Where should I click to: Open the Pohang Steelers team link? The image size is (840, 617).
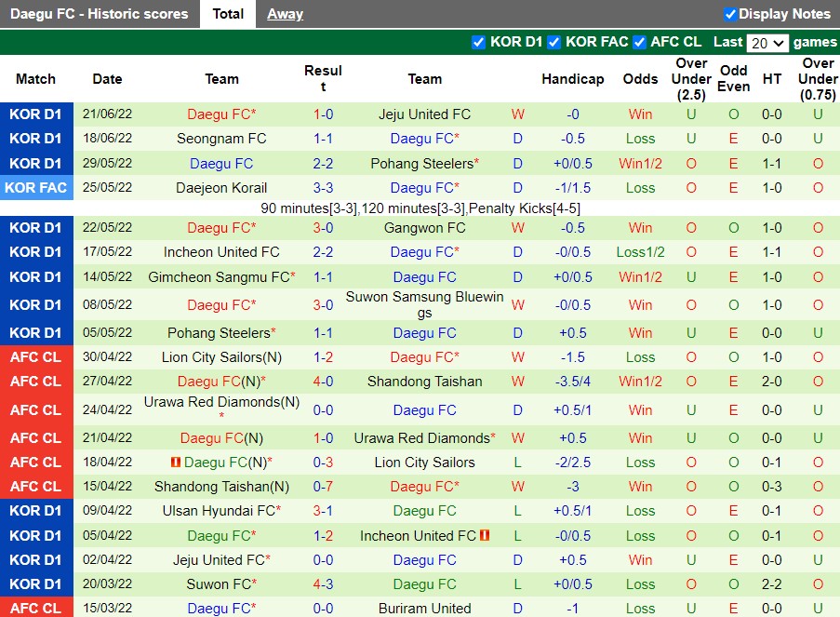[x=423, y=163]
